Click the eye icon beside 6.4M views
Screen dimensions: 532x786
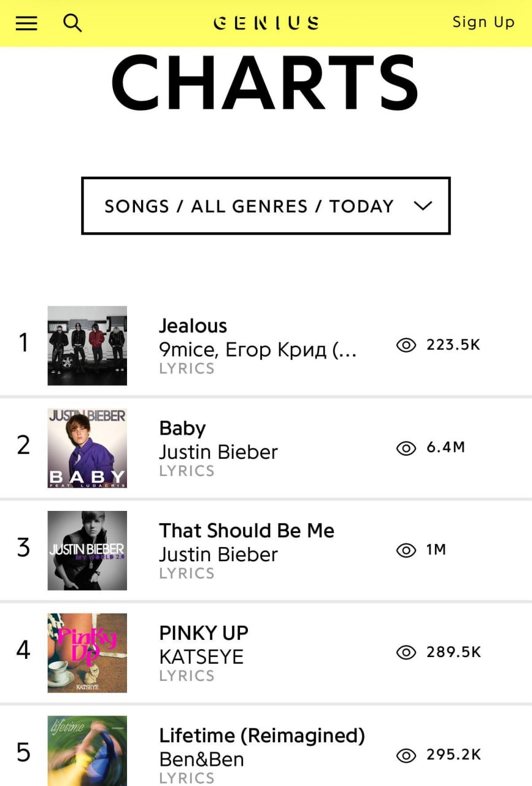(x=406, y=448)
